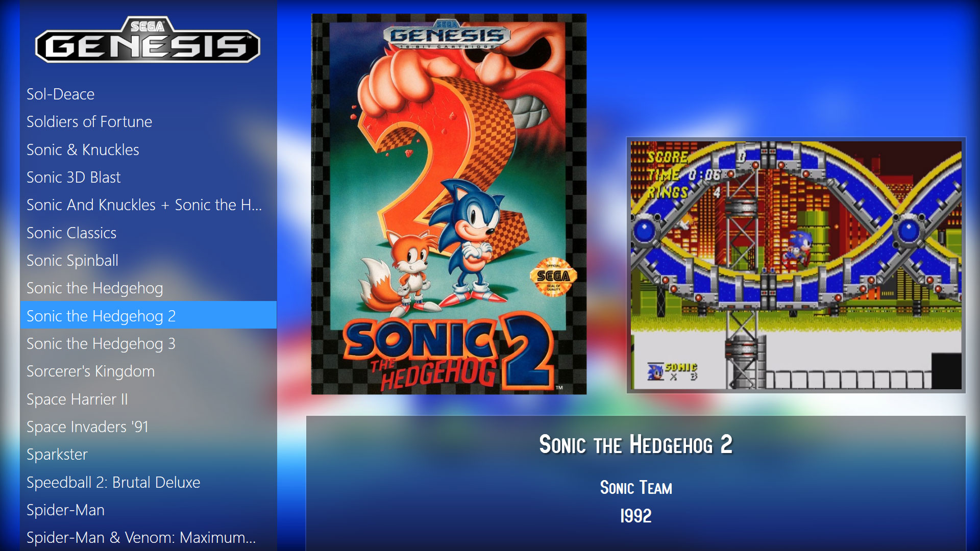The height and width of the screenshot is (551, 980).
Task: Select Sparkster in the game list
Action: pyautogui.click(x=148, y=454)
